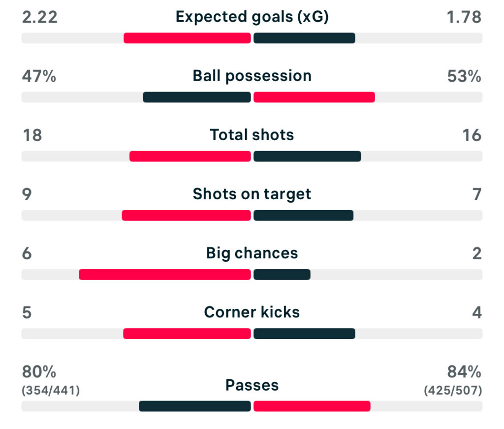Click the dark Corner kicks bar
The height and width of the screenshot is (429, 504).
pos(304,333)
